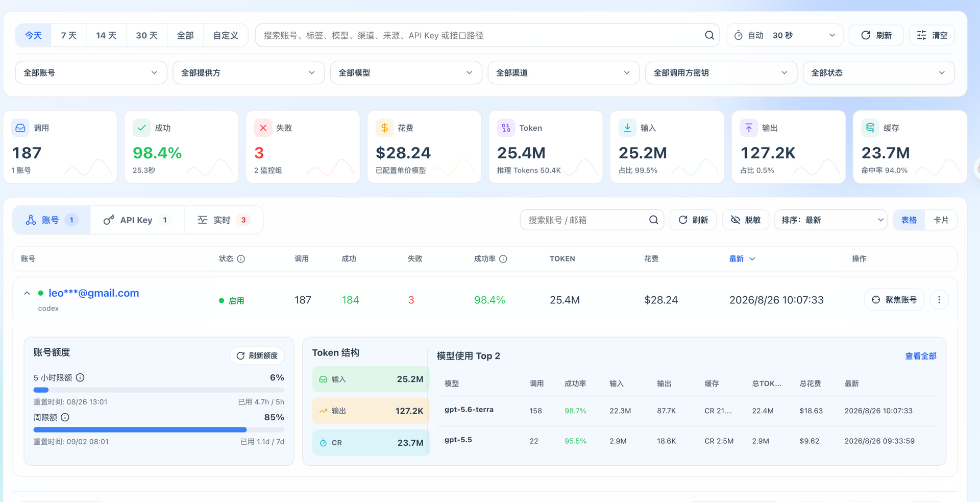Click the info icon beside 成功率 column header

pos(503,259)
